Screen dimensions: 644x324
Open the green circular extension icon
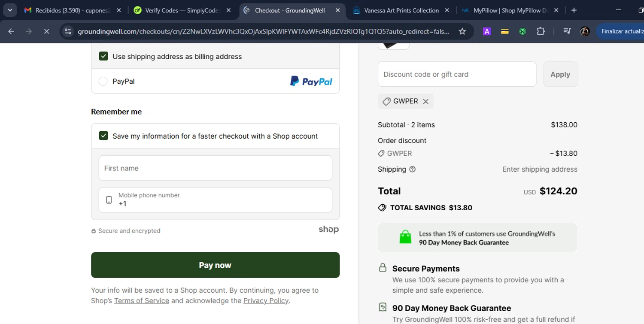coord(522,31)
